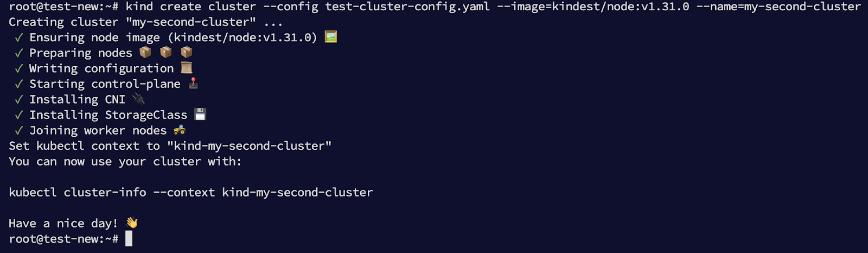
Task: Click the terminal cursor block at the prompt
Action: click(129, 238)
